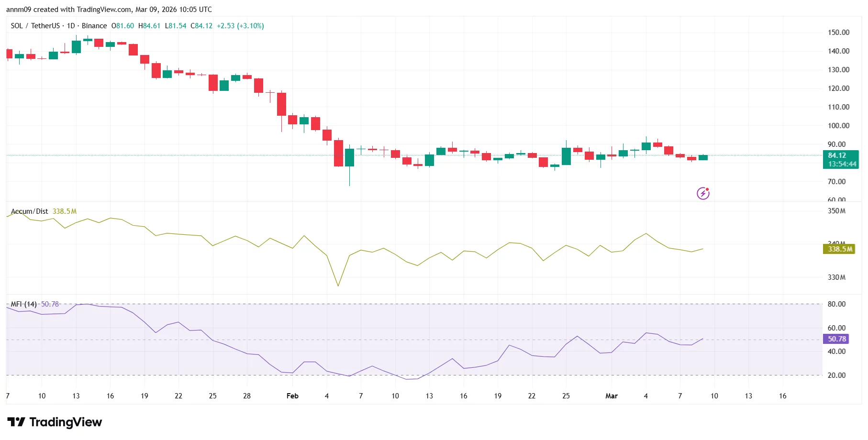
Task: Select the Feb label on the time axis
Action: [x=292, y=396]
